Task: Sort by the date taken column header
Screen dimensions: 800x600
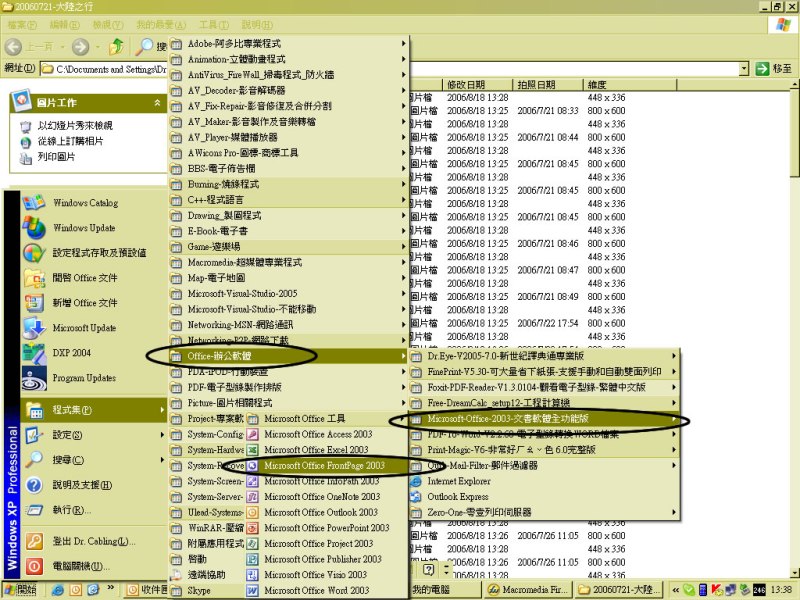Action: [547, 85]
